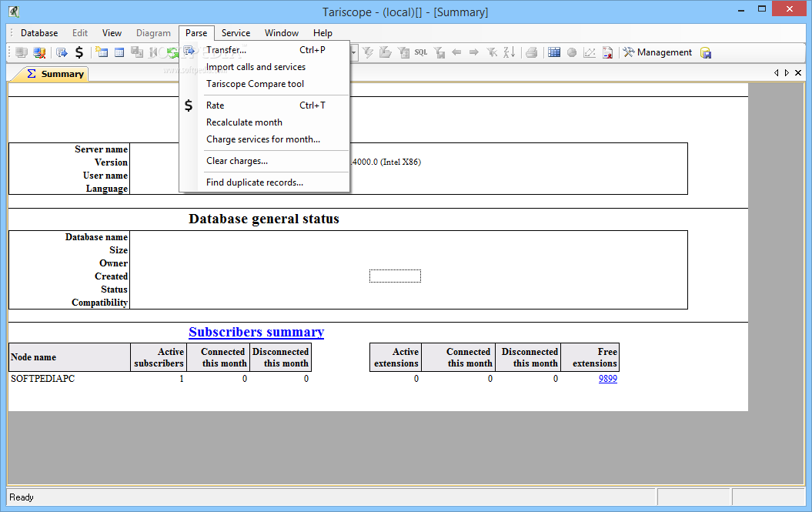Close the Summary document tab with X

(x=798, y=73)
